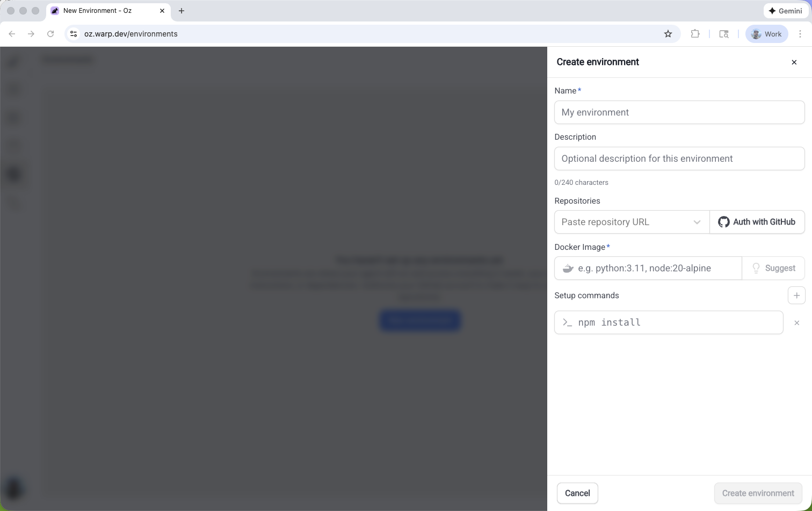
Task: Open the browser Extensions icon
Action: pos(695,34)
